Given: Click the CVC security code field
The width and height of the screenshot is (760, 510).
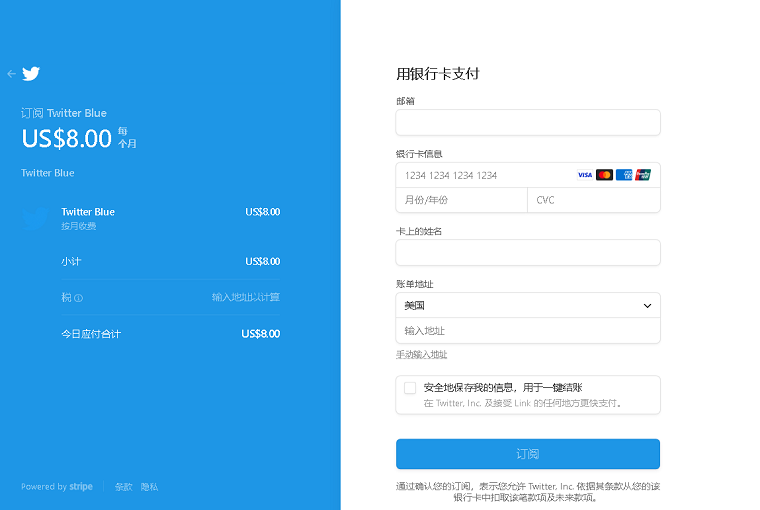Looking at the screenshot, I should 594,200.
